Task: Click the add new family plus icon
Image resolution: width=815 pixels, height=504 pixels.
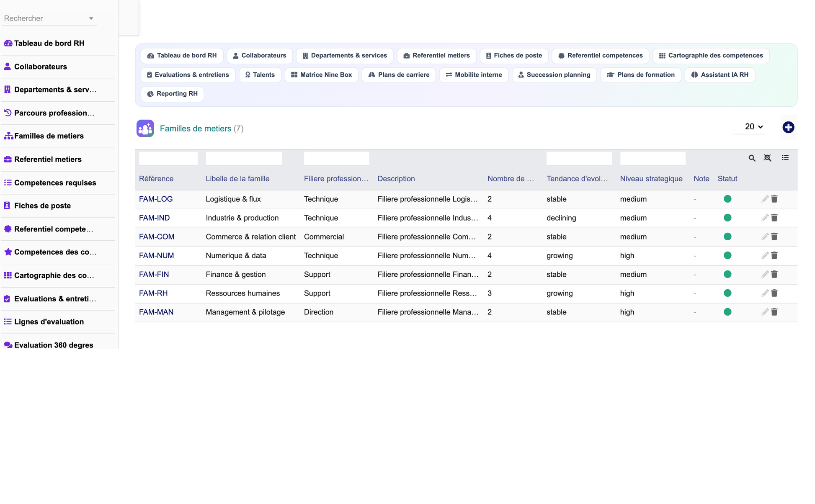Action: 788,127
